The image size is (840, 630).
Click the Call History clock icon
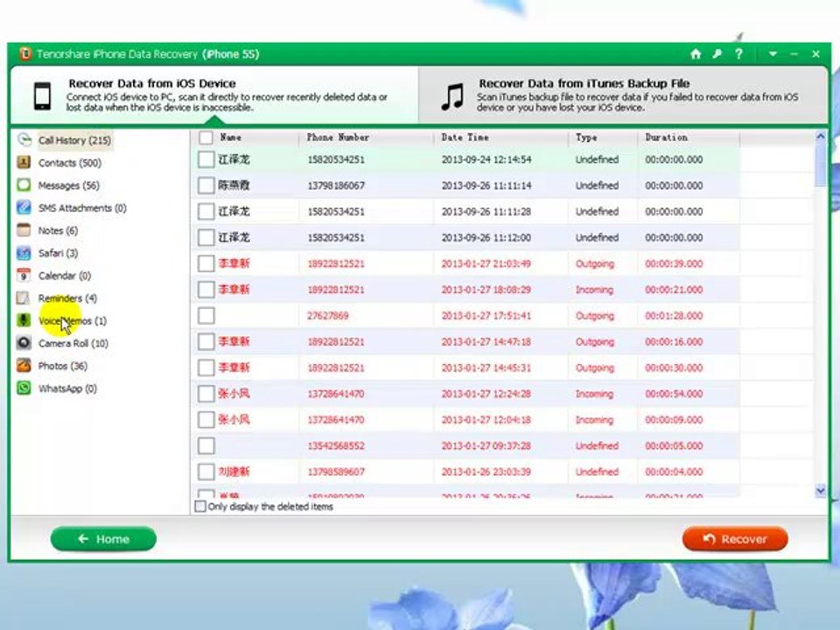tap(24, 140)
